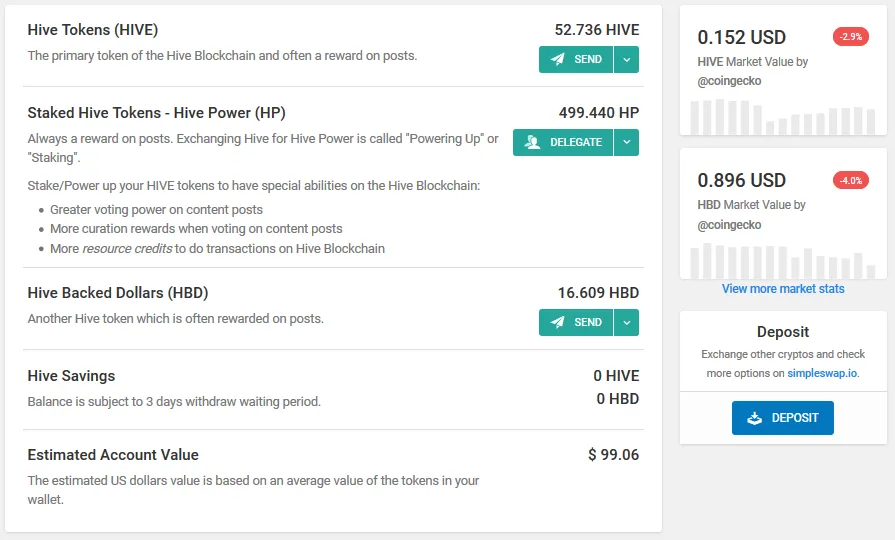
Task: Expand dropdown arrow beside Delegate button
Action: tap(627, 142)
